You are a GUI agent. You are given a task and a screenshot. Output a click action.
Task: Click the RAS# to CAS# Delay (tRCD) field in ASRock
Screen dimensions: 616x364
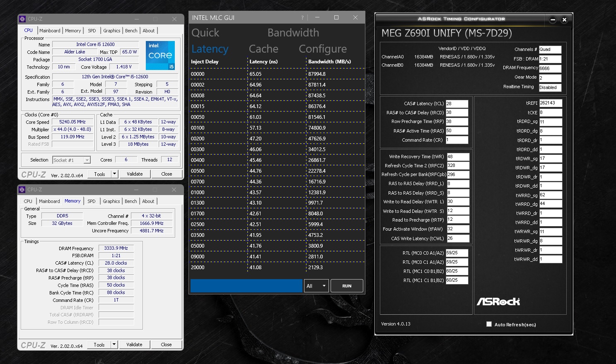(x=457, y=113)
